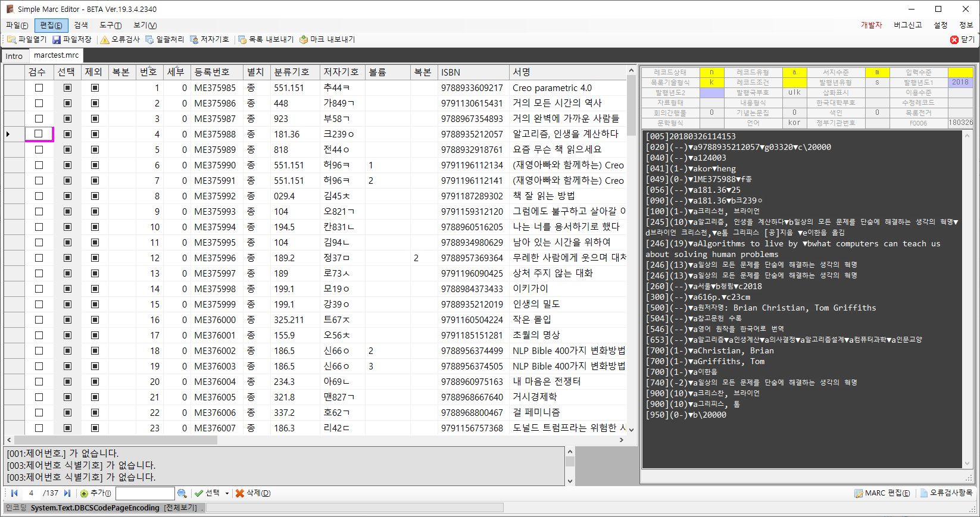Viewport: 980px width, 517px height.
Task: Toggle 선택 square for record ME376007
Action: (67, 428)
